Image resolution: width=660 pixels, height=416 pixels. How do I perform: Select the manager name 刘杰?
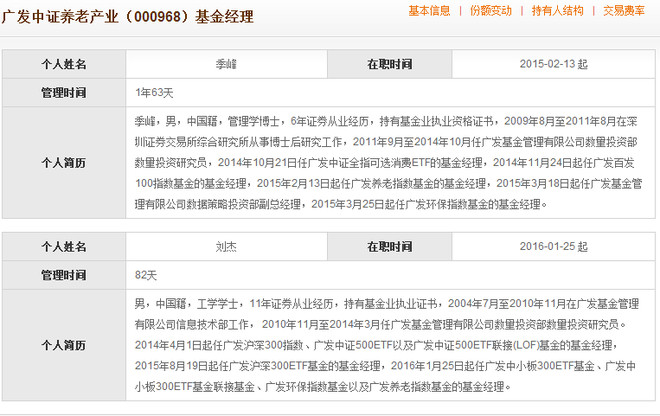(x=226, y=246)
